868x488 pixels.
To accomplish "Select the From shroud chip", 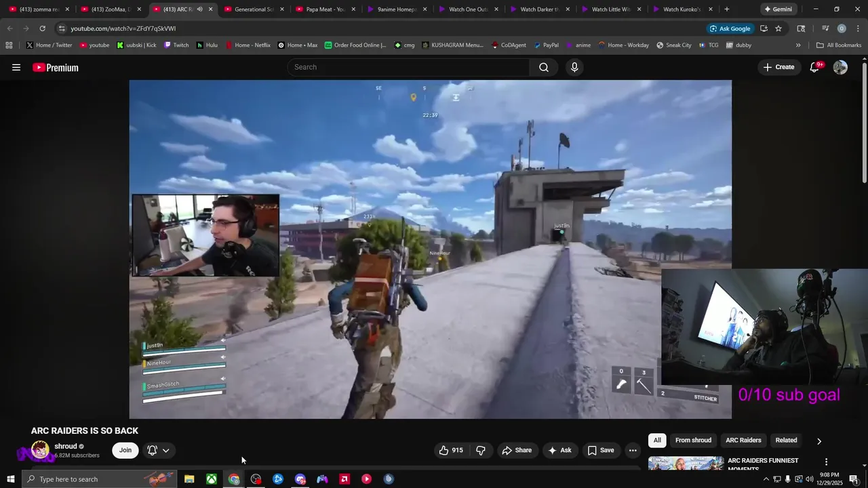I will (x=693, y=441).
